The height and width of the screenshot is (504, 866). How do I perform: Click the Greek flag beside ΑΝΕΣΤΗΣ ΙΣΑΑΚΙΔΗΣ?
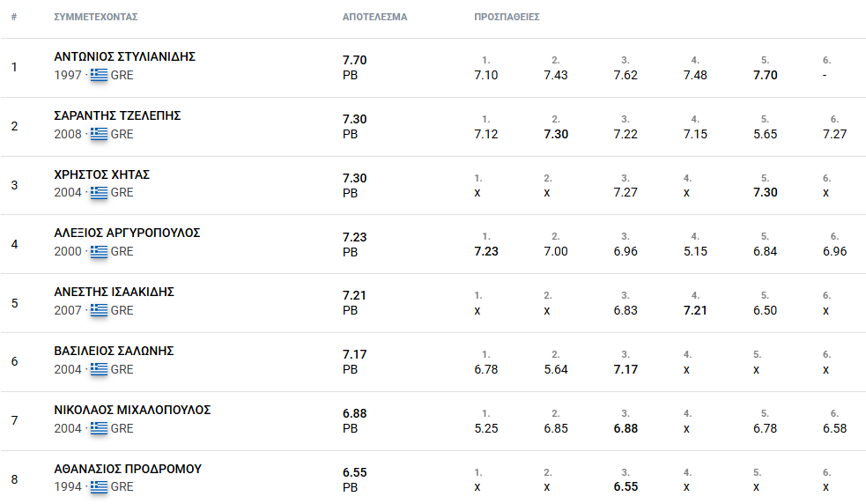point(99,310)
